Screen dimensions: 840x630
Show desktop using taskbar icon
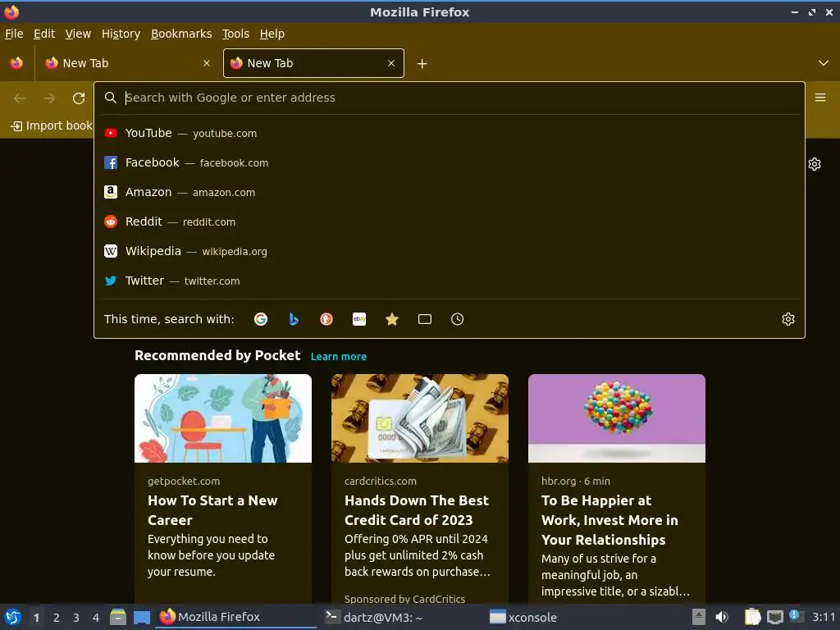click(142, 617)
